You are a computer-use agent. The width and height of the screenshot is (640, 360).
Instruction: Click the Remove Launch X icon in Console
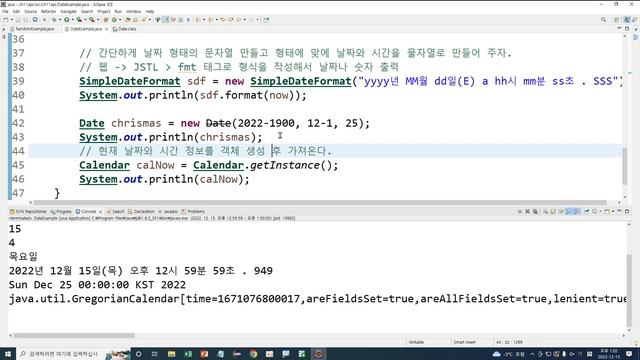[x=527, y=211]
